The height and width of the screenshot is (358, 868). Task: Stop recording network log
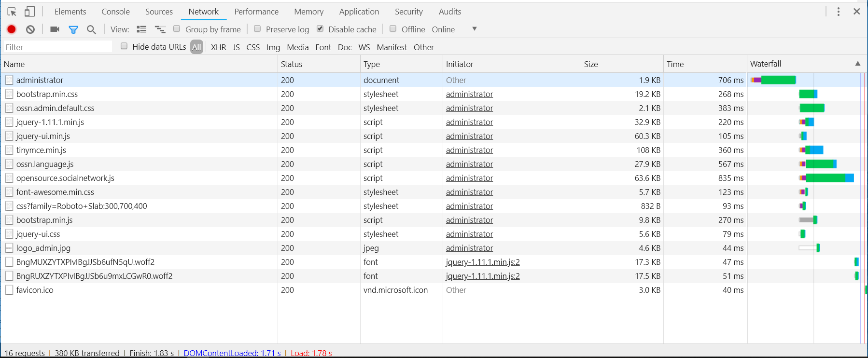coord(12,29)
